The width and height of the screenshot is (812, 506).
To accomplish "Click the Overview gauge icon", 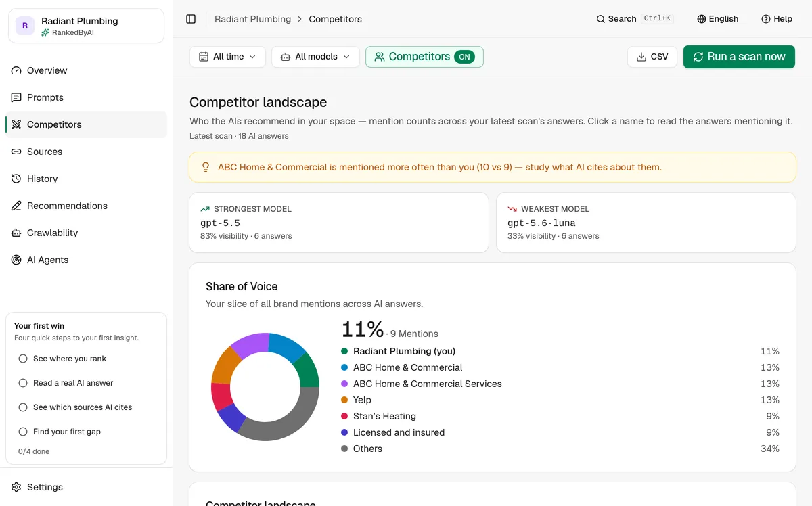I will (x=16, y=70).
